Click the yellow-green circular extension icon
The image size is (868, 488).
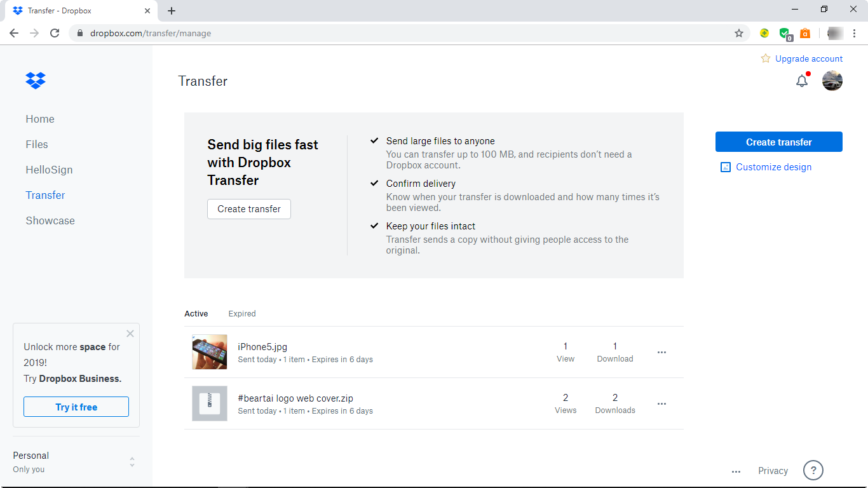pos(764,33)
